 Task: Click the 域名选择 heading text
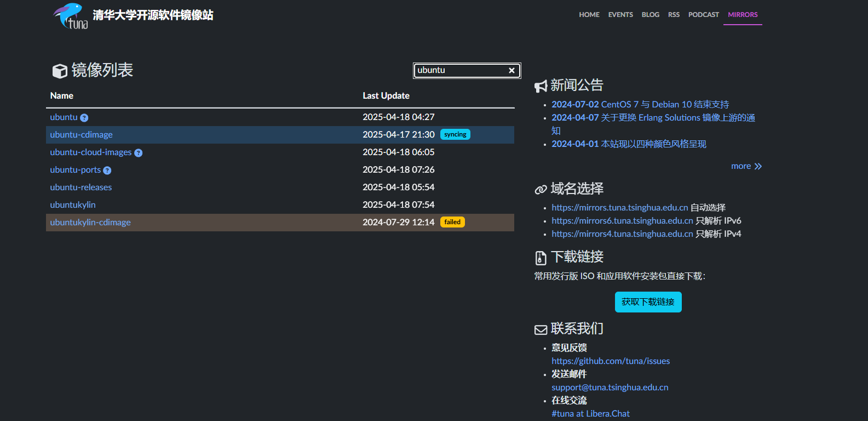click(x=577, y=189)
